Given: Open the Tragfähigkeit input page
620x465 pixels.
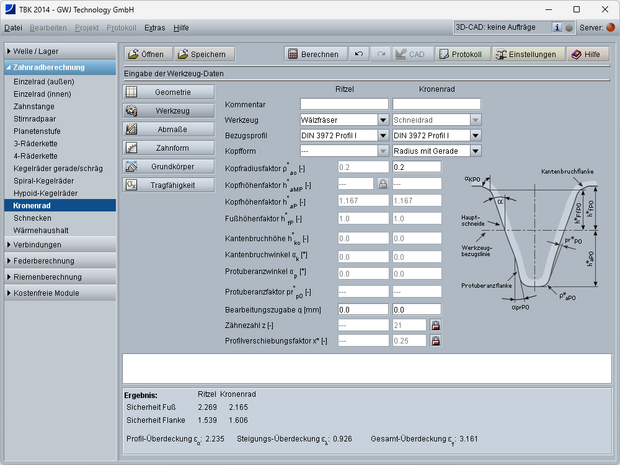Looking at the screenshot, I should (168, 184).
